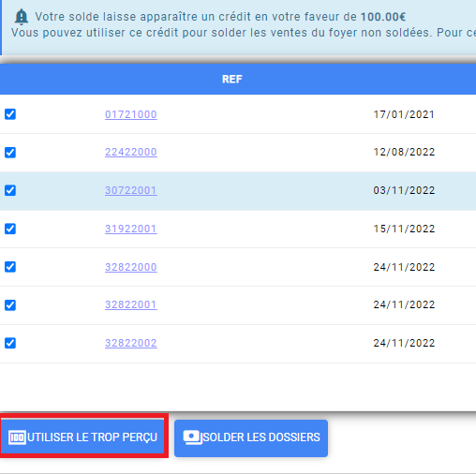The image size is (476, 474).
Task: Untick the checkbox for reference 32822000
Action: click(10, 267)
